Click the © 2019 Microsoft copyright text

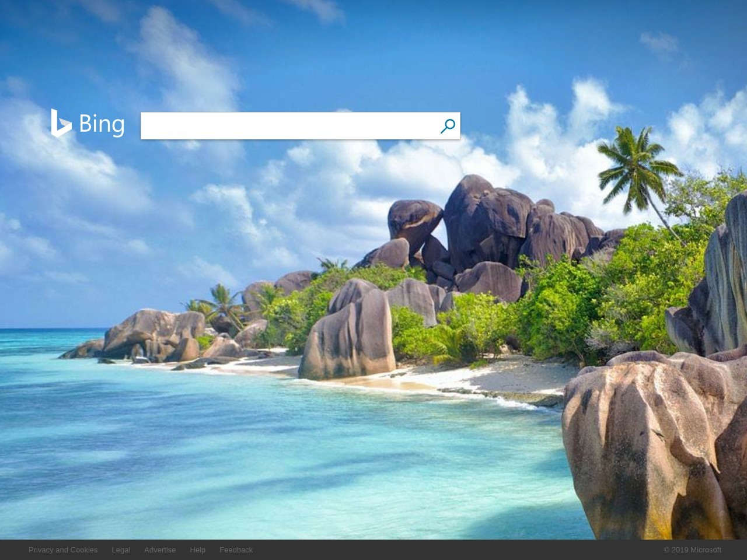pyautogui.click(x=692, y=549)
